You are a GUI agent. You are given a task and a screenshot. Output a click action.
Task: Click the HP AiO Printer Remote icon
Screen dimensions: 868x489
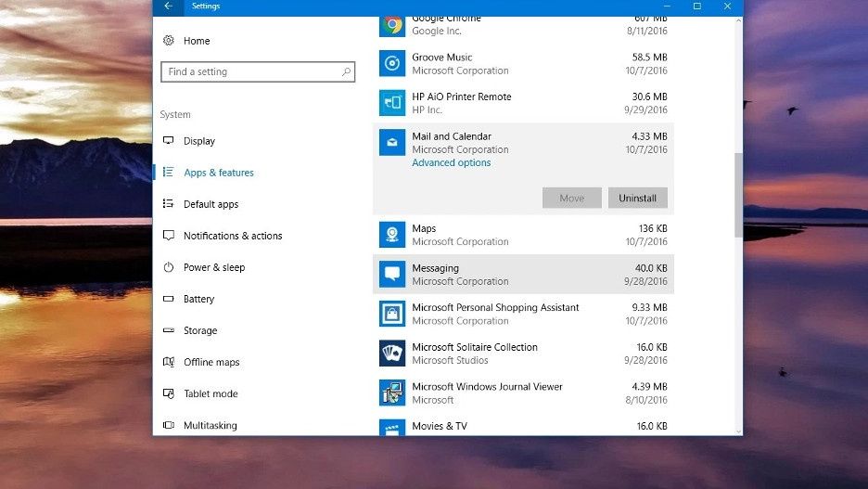[392, 102]
